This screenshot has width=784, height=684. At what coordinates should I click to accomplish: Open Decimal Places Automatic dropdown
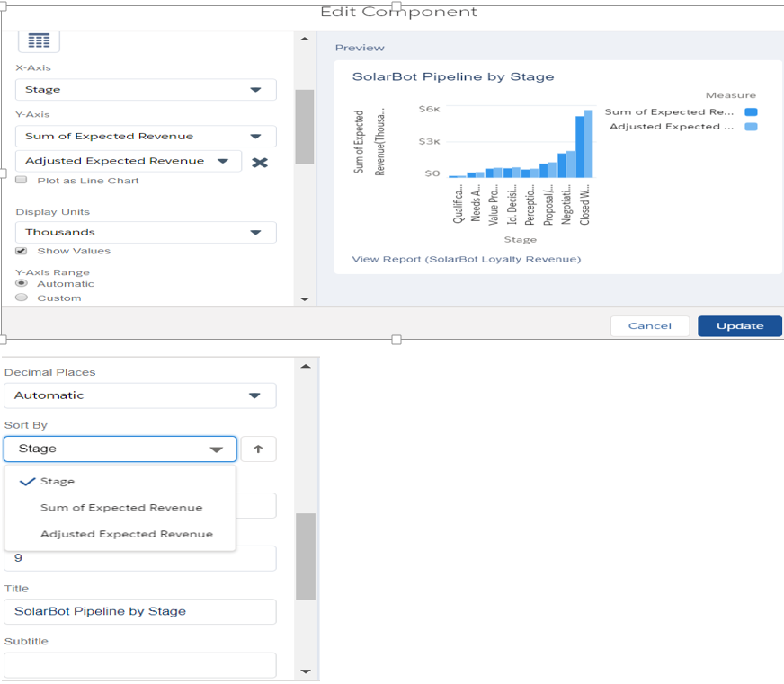coord(140,395)
